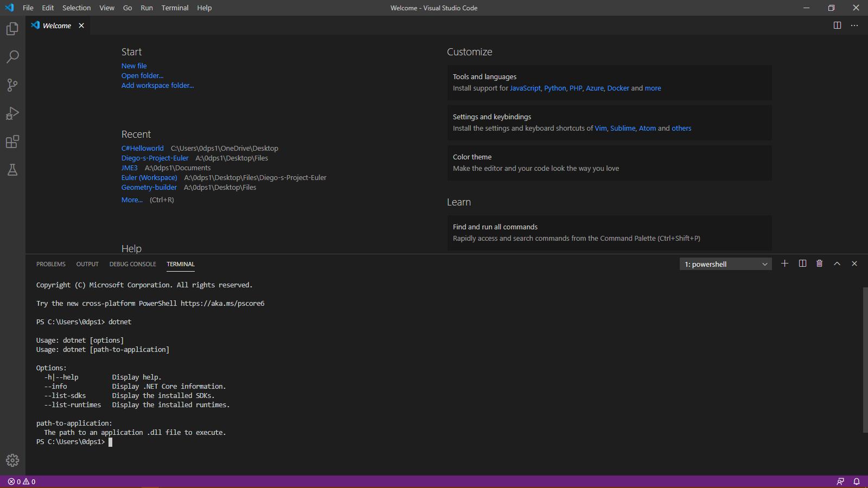The width and height of the screenshot is (868, 488).
Task: Open the Terminal menu
Action: click(175, 8)
